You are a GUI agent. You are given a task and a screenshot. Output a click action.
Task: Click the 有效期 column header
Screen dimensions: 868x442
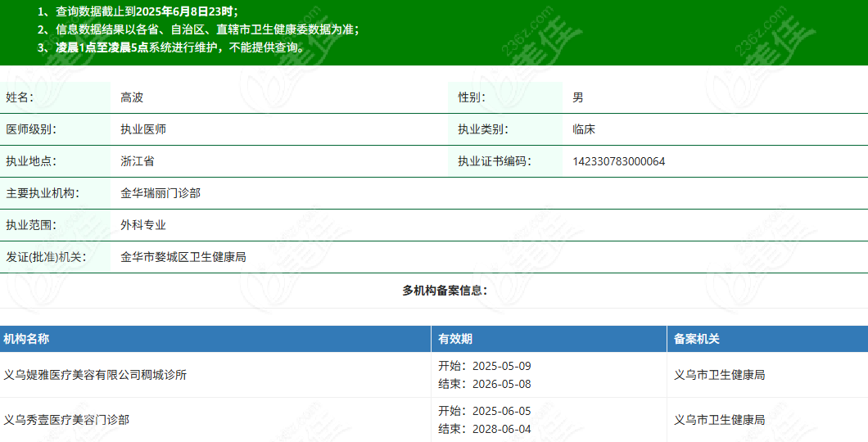(x=455, y=339)
